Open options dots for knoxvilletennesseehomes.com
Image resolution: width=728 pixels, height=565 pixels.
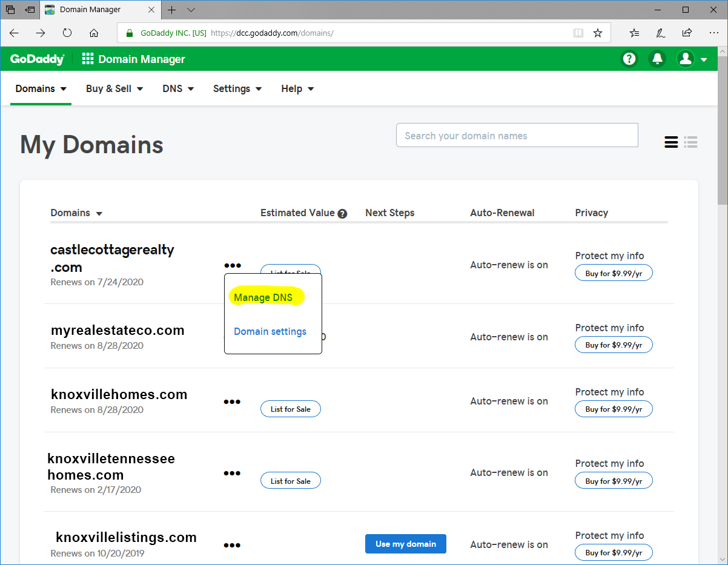click(x=232, y=473)
